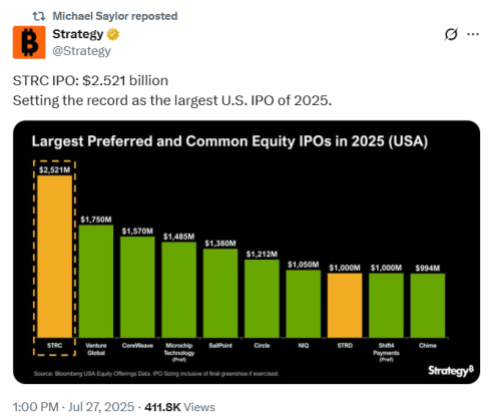This screenshot has height=420, width=494.
Task: Open the Grok slashed-circle icon
Action: (x=451, y=34)
